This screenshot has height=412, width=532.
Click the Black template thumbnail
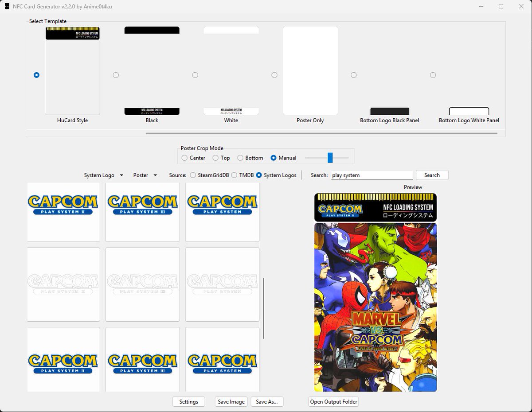pyautogui.click(x=152, y=71)
